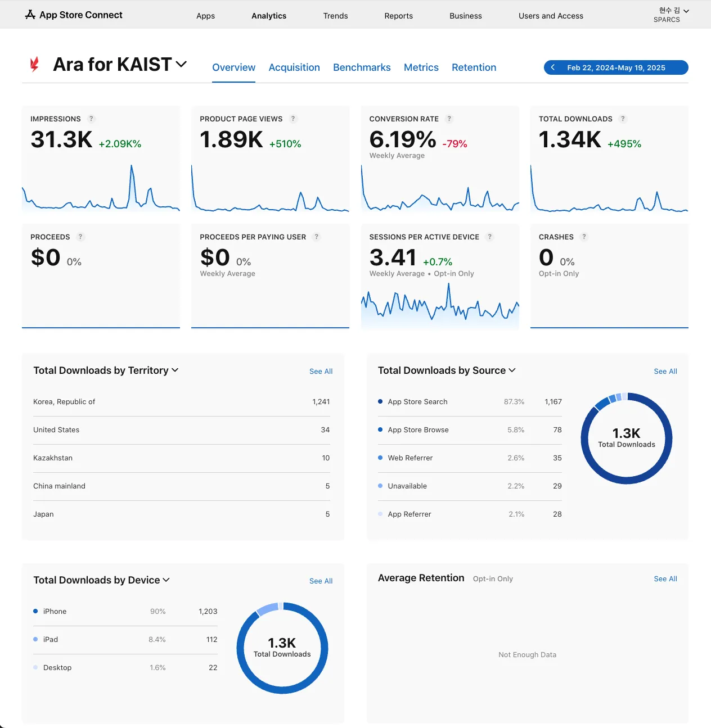Open the Total Downloads help icon
This screenshot has width=711, height=728.
tap(623, 119)
